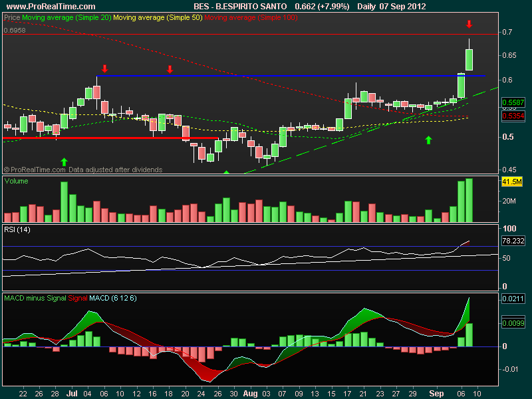Click the red arrow above the July 18 candle
The width and height of the screenshot is (532, 399).
pyautogui.click(x=170, y=70)
